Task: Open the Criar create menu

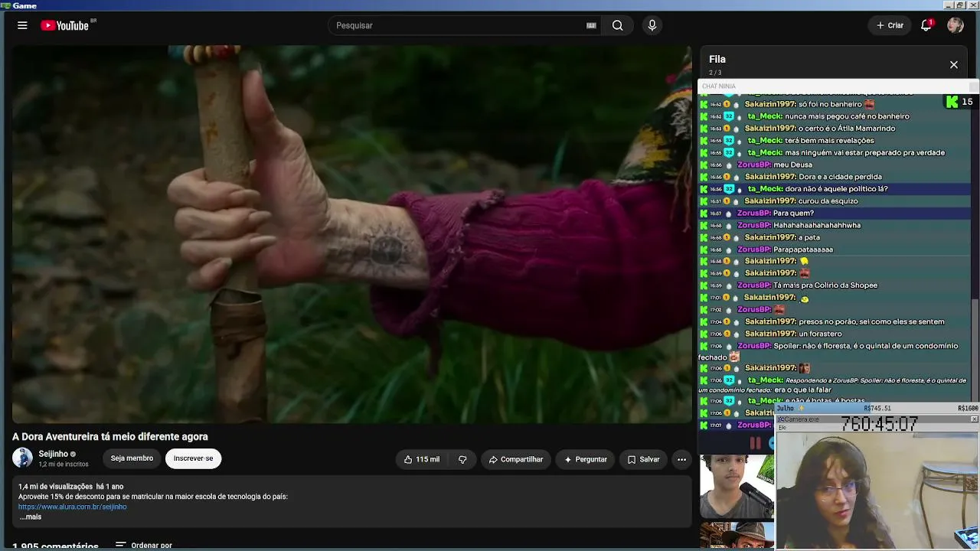Action: coord(890,25)
